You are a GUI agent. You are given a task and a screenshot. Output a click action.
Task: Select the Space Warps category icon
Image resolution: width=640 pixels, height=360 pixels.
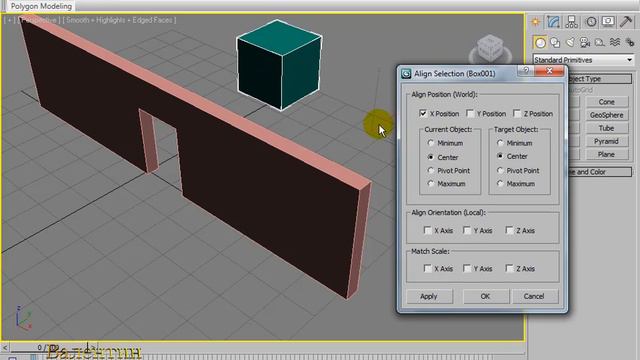point(615,42)
